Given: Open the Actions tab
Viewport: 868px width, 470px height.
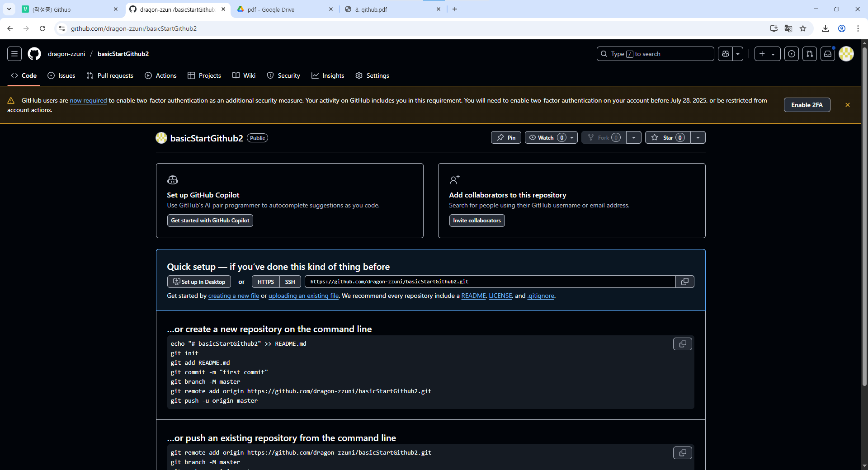Looking at the screenshot, I should (x=160, y=75).
